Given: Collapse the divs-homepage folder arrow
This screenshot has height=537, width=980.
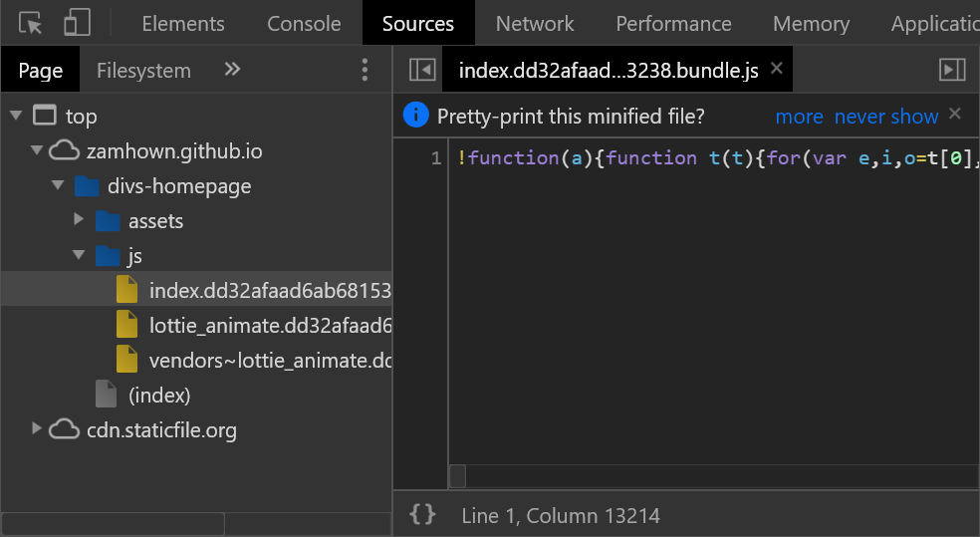Looking at the screenshot, I should [x=58, y=185].
